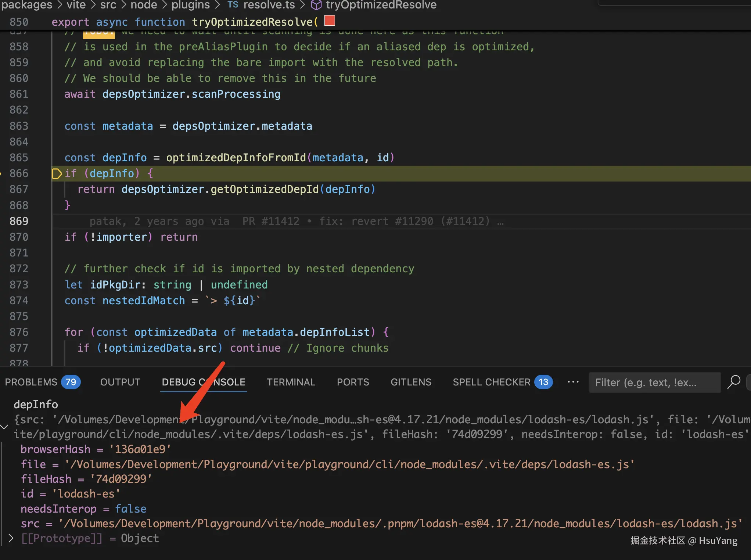The width and height of the screenshot is (751, 560).
Task: Open the plugins breadcrumb folder dropdown
Action: point(190,5)
